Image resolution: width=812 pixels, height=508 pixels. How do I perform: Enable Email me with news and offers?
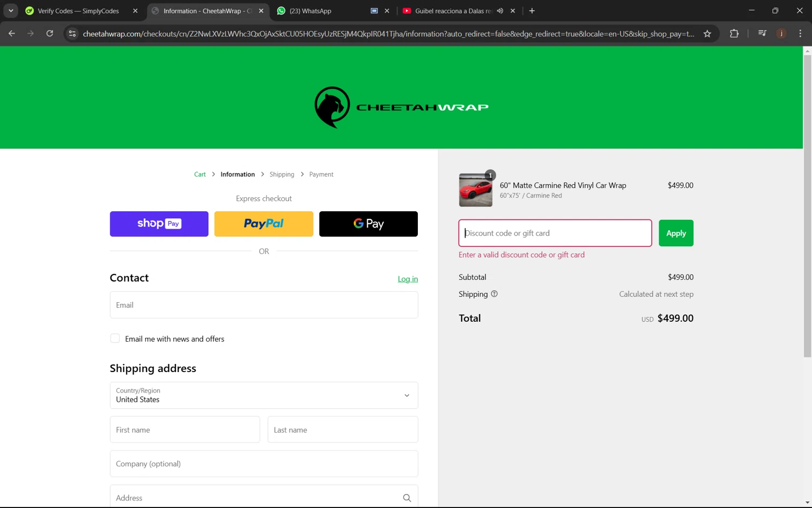point(115,338)
